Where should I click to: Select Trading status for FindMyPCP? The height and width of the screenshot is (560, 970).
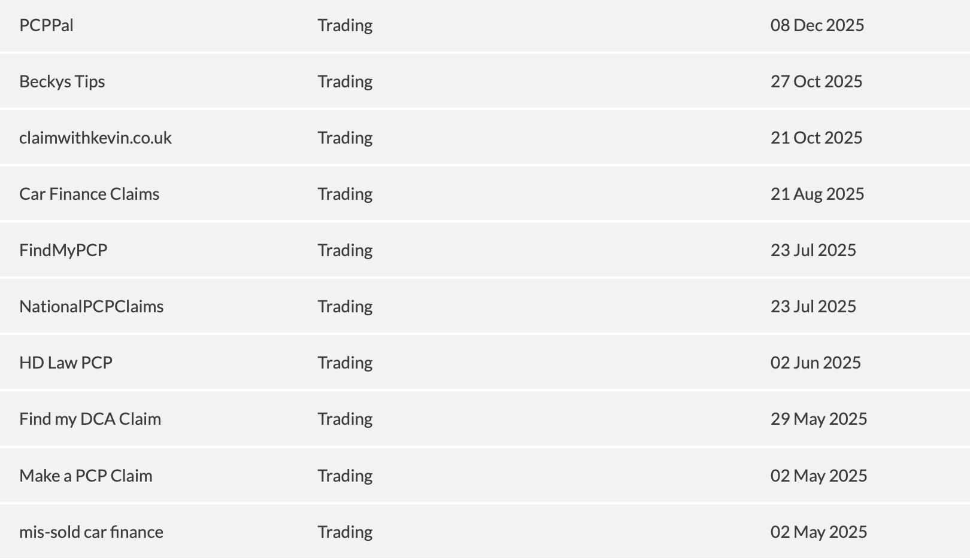[x=345, y=250]
